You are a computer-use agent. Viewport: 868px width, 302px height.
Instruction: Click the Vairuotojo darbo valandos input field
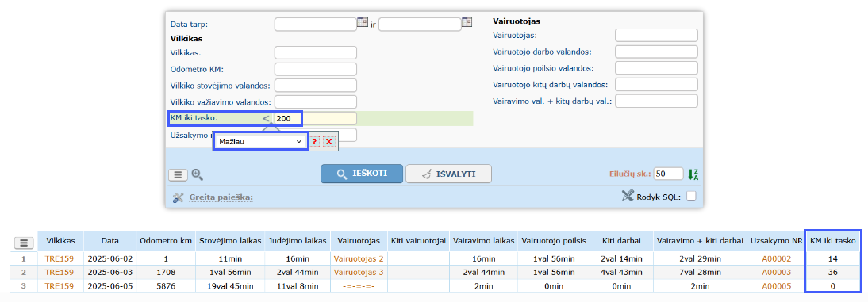(x=656, y=52)
